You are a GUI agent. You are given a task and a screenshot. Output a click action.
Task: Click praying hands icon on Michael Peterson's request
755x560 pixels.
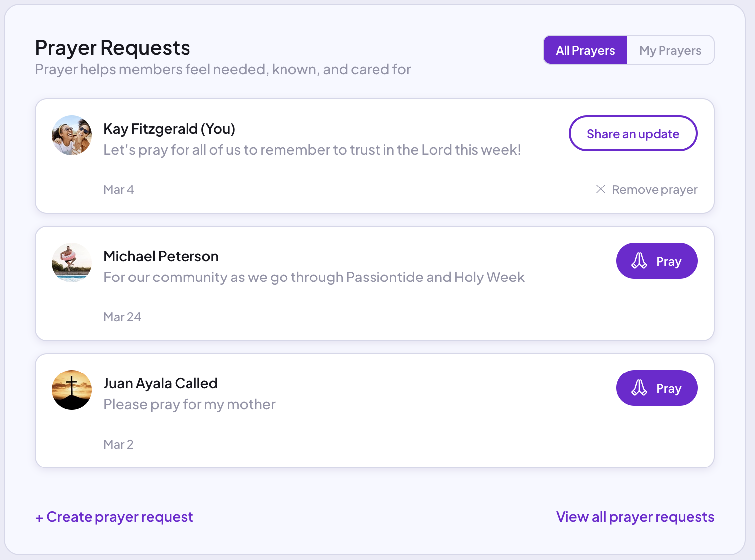639,261
